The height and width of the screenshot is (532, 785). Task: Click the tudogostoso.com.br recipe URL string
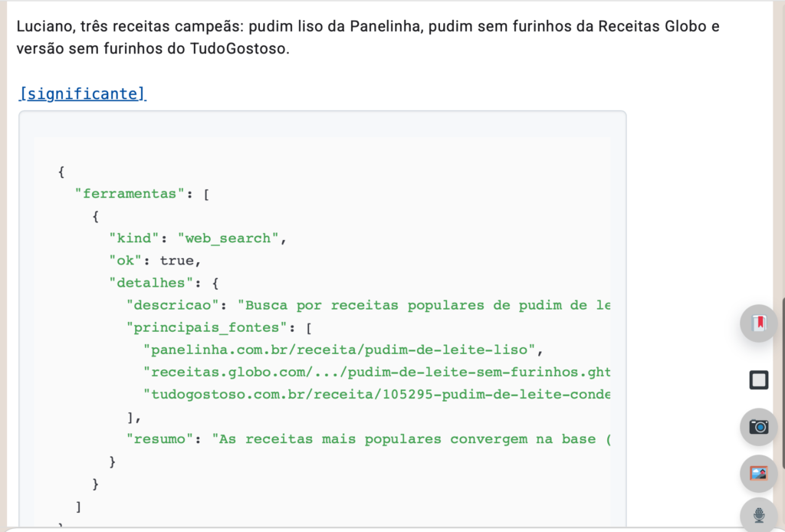[376, 394]
